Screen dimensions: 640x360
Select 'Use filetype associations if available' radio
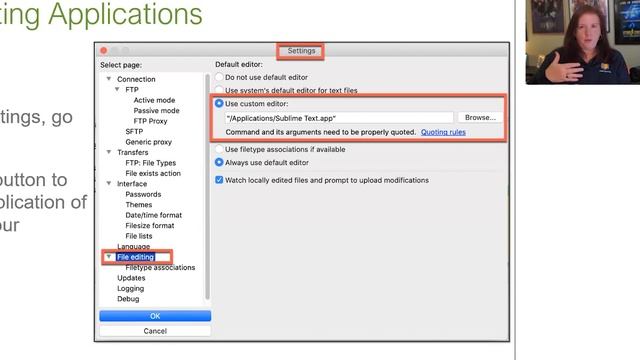coord(219,149)
